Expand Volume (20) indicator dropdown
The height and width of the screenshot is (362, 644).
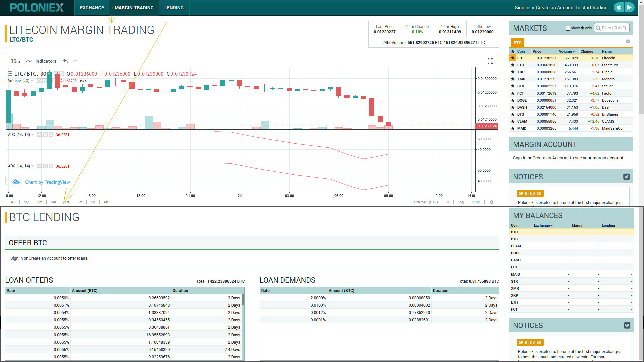(32, 81)
